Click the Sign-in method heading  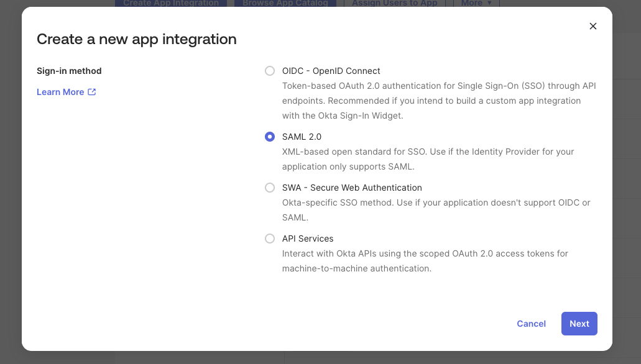tap(69, 71)
